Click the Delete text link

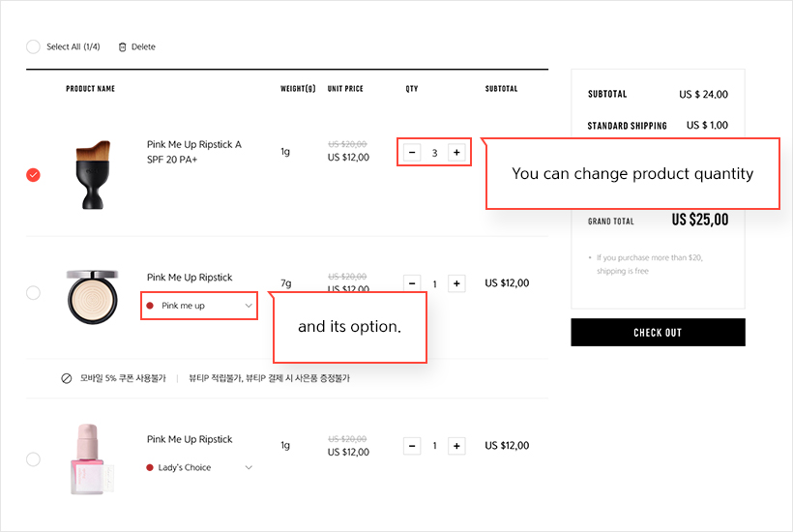click(143, 47)
